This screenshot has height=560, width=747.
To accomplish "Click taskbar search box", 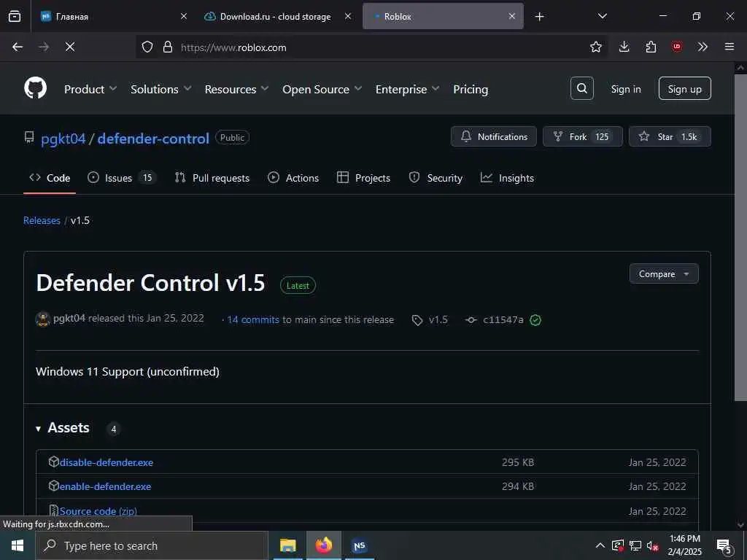I will 152,545.
